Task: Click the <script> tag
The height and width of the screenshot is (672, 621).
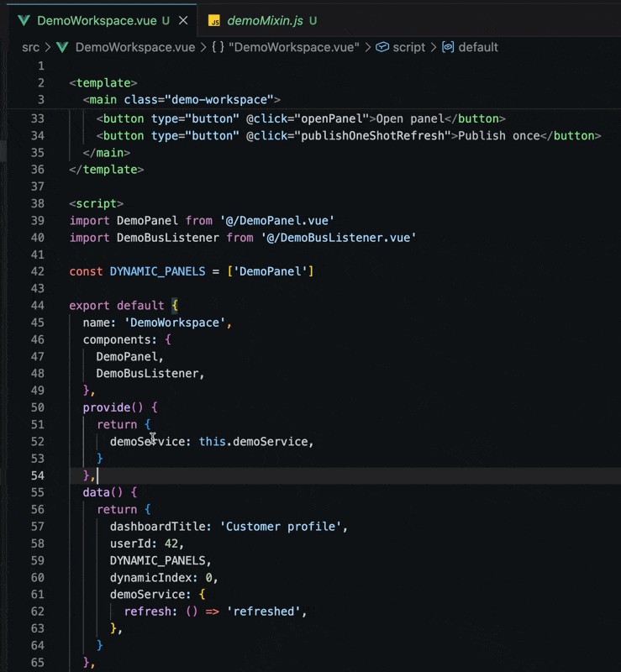Action: [97, 203]
